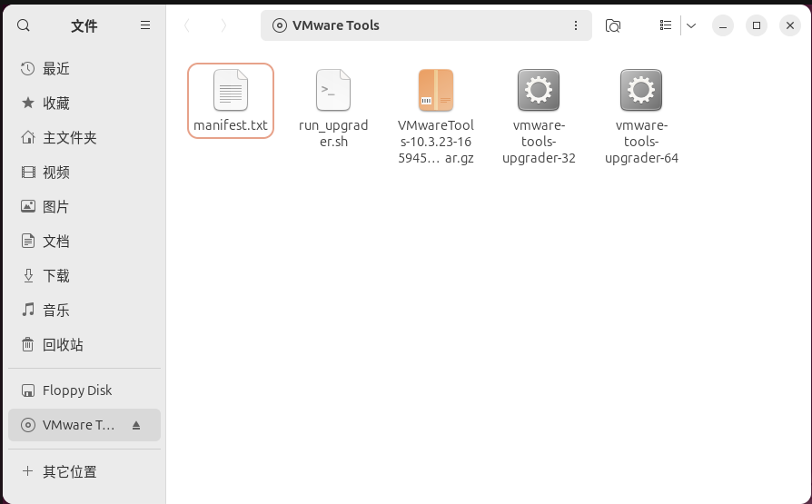Minimize the file manager window
Screen dimensions: 812x504
[723, 25]
